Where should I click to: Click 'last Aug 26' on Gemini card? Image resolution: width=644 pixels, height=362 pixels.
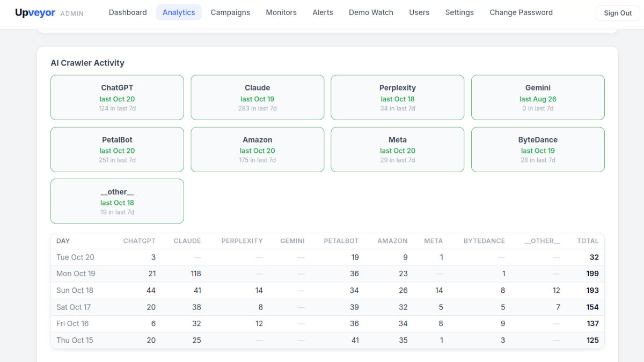coord(538,99)
